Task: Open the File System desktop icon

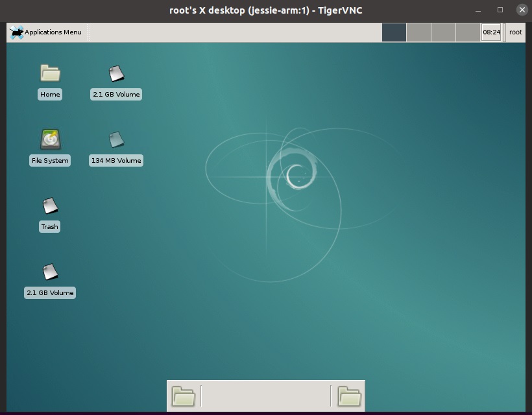Action: (49, 139)
